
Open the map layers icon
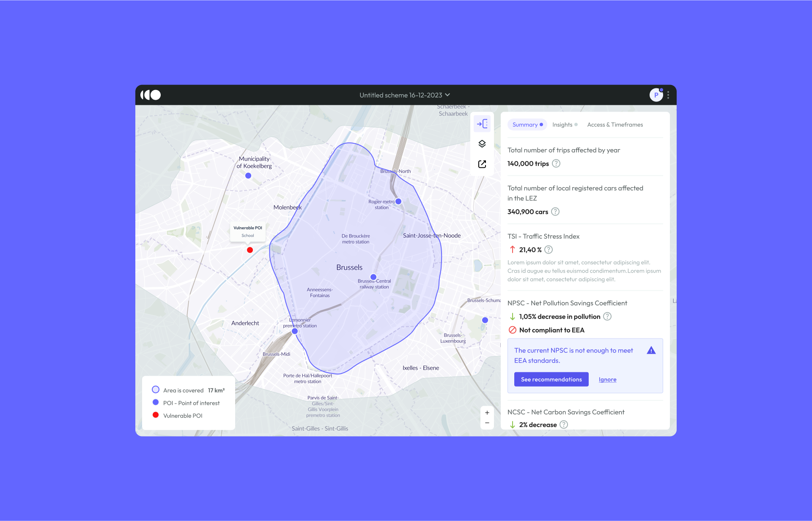pyautogui.click(x=482, y=144)
